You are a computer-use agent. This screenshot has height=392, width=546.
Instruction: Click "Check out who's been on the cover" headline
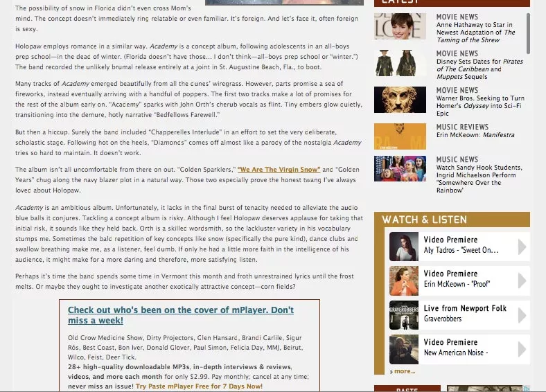(180, 315)
